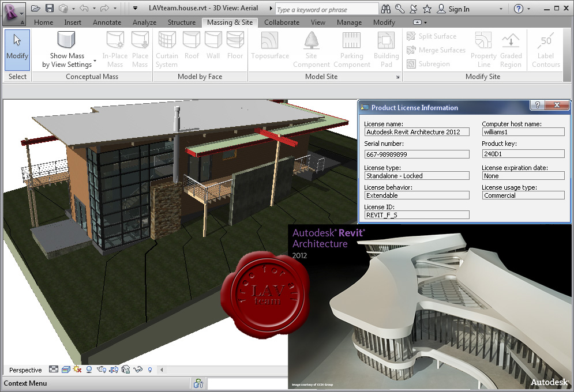Image resolution: width=574 pixels, height=392 pixels.
Task: Click the binoculars search icon
Action: point(385,9)
